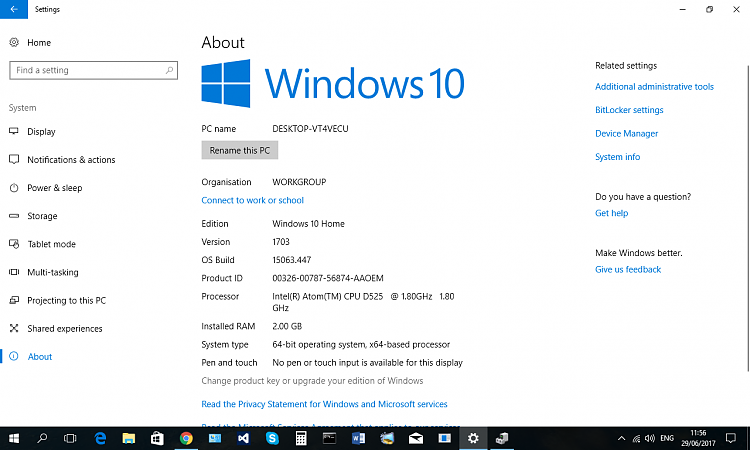Open Task View from taskbar
The image size is (750, 450).
70,438
